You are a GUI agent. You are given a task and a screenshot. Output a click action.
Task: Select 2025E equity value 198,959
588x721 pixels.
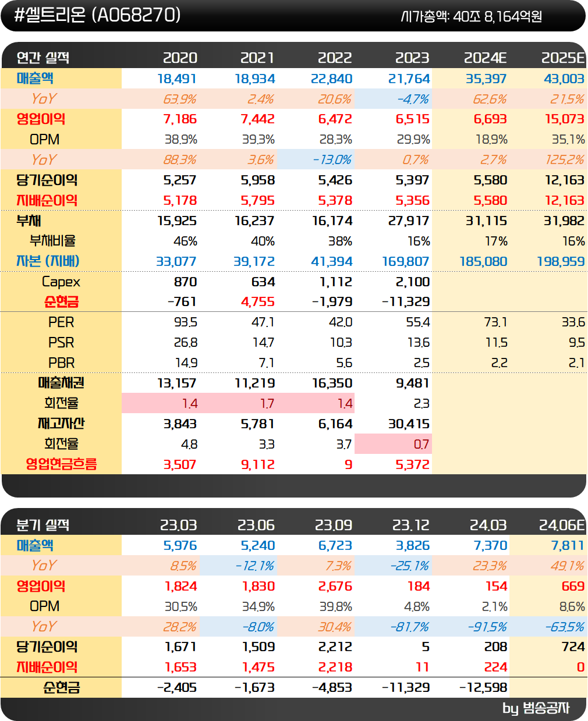561,261
